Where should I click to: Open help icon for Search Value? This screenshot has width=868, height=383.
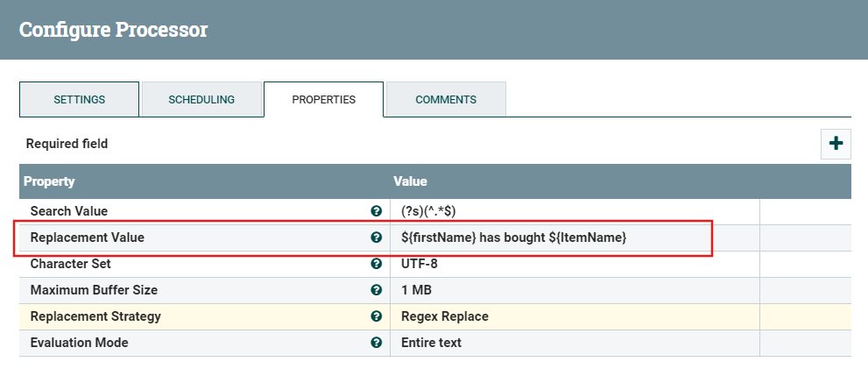click(x=377, y=211)
